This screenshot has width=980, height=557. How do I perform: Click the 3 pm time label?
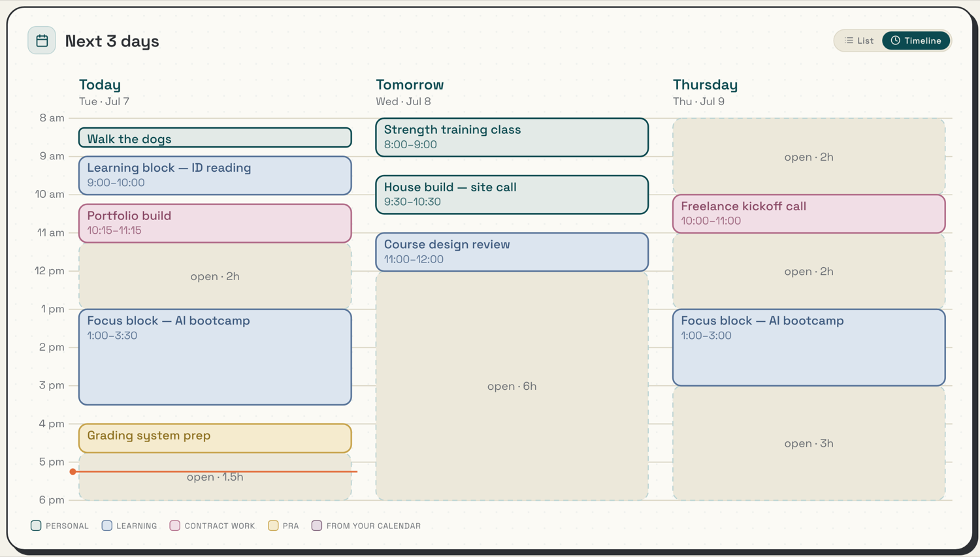[x=52, y=385]
